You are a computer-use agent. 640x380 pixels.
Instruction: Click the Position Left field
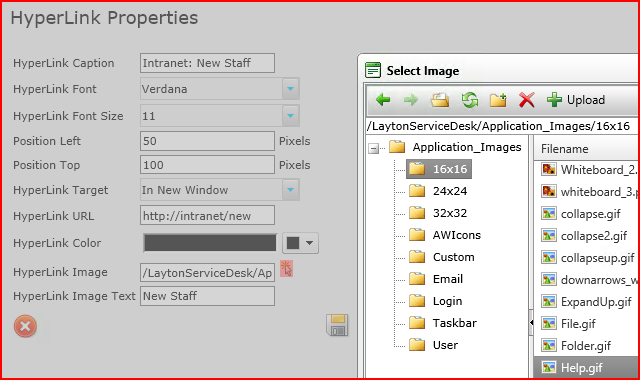coord(207,141)
